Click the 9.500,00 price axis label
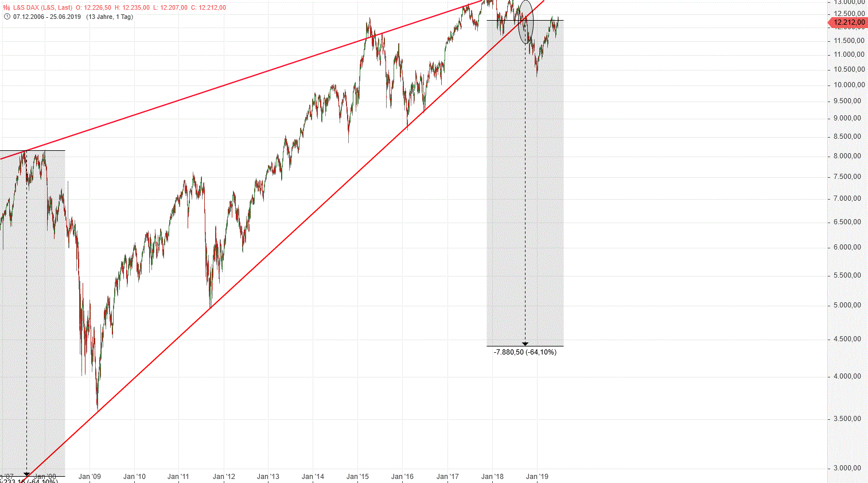868x483 pixels. [x=847, y=101]
